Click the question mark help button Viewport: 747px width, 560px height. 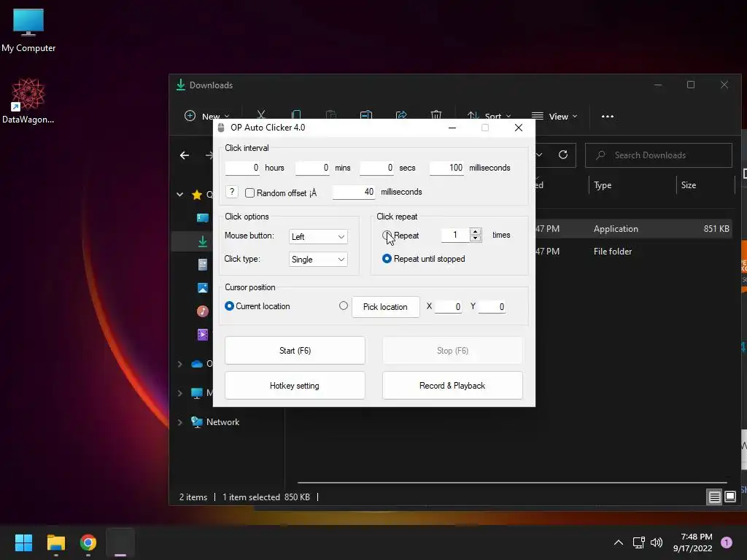click(231, 192)
